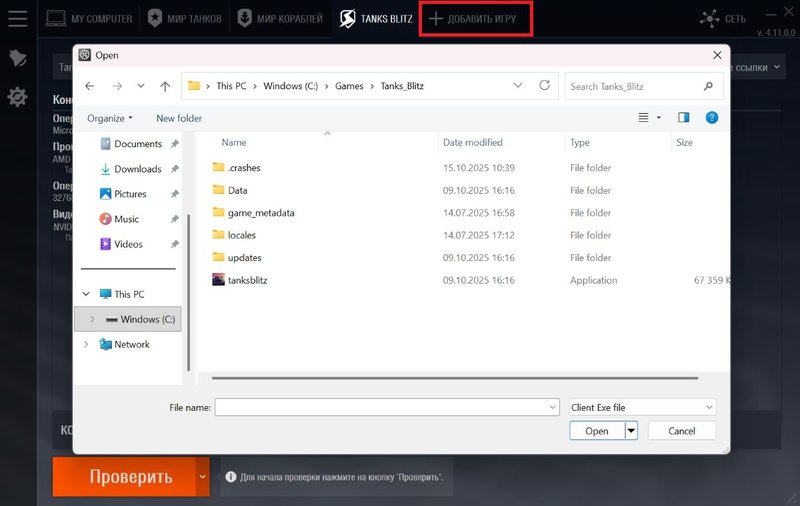Screen dimensions: 800x506
Task: Expand the Windows (C:) tree node
Action: [92, 319]
